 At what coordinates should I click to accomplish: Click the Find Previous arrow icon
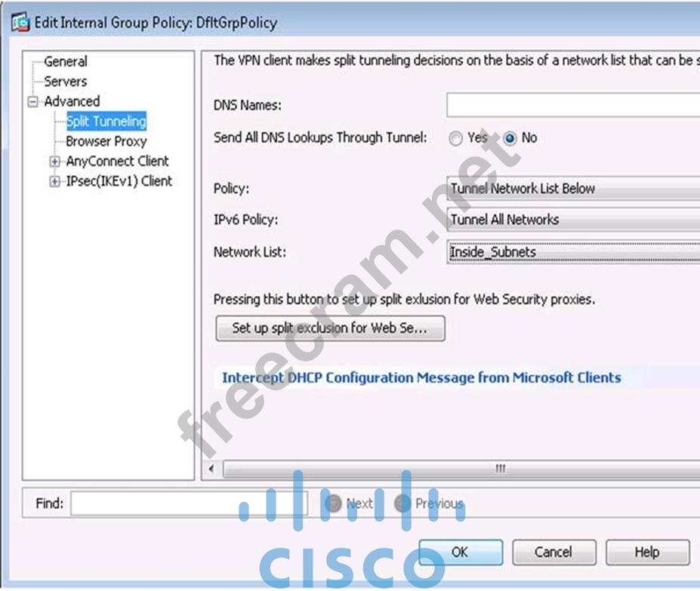point(402,503)
